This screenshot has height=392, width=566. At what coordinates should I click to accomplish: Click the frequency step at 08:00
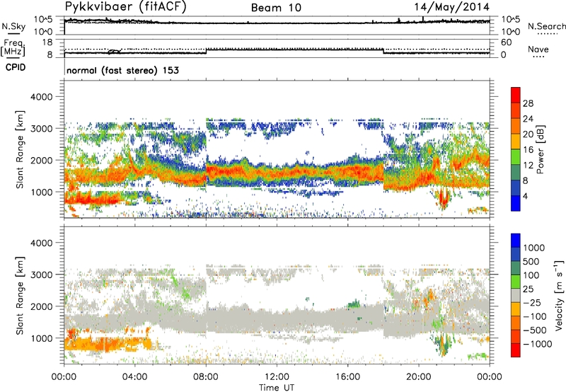[206, 51]
